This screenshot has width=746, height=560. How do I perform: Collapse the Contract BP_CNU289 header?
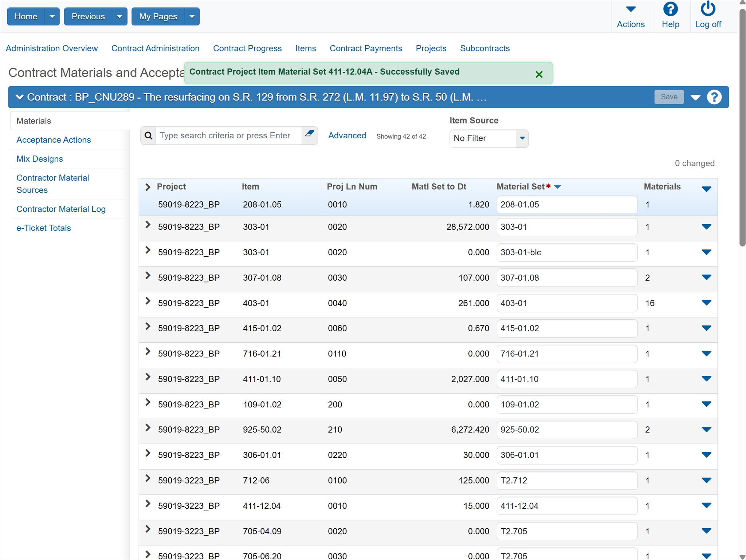pos(20,97)
